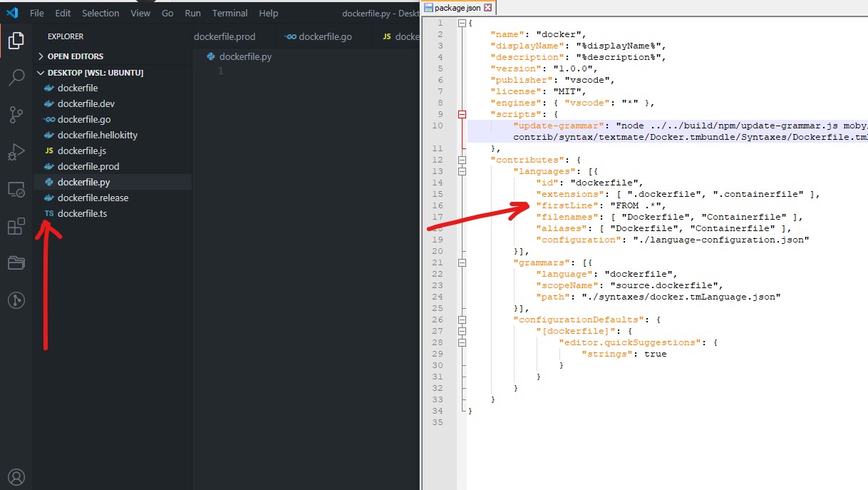Open dockerfile.js in Explorer
The height and width of the screenshot is (490, 868).
tap(113, 150)
